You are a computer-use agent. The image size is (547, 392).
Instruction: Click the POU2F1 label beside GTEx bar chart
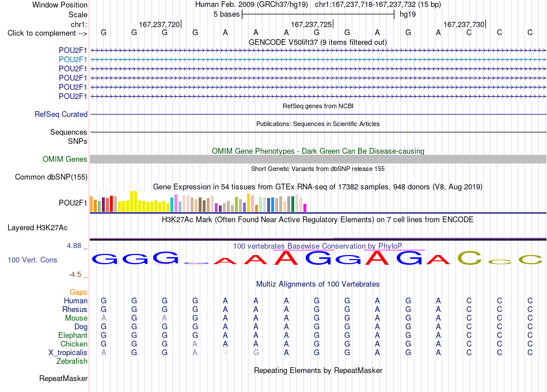pos(73,203)
